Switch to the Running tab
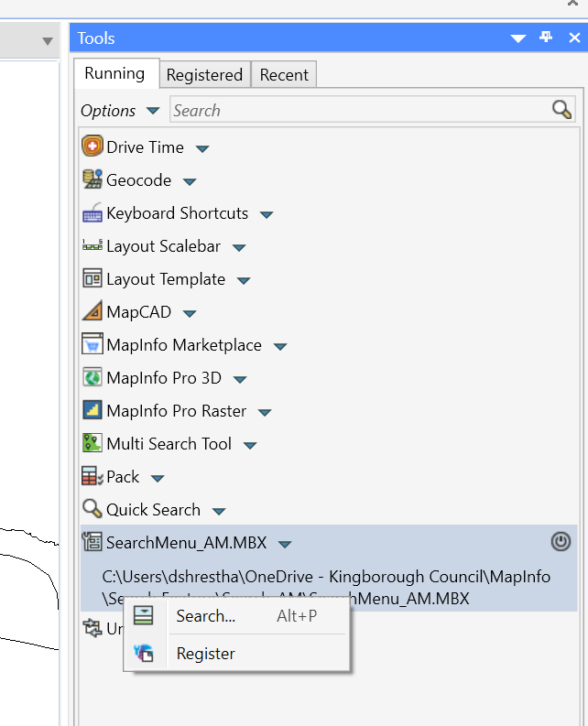The width and height of the screenshot is (588, 726). coord(114,73)
